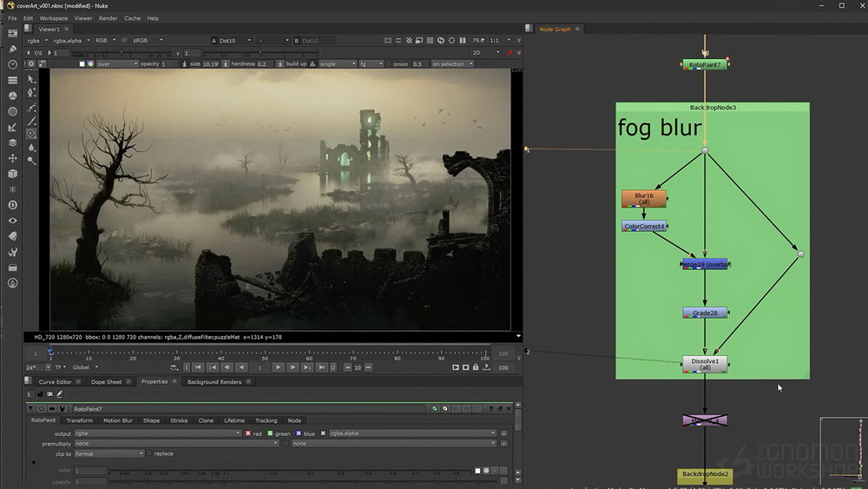The width and height of the screenshot is (868, 489).
Task: Open the File menu
Action: 12,18
